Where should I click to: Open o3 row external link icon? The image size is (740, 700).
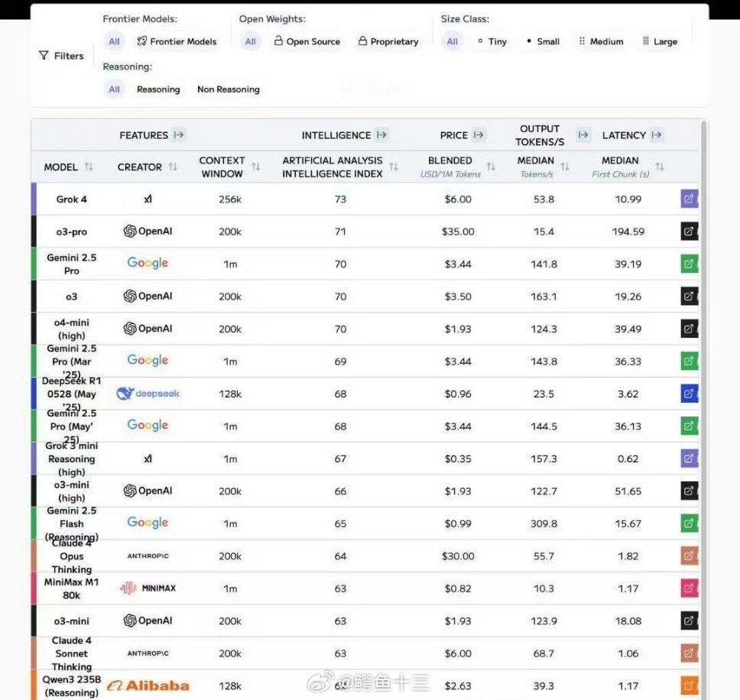(689, 297)
